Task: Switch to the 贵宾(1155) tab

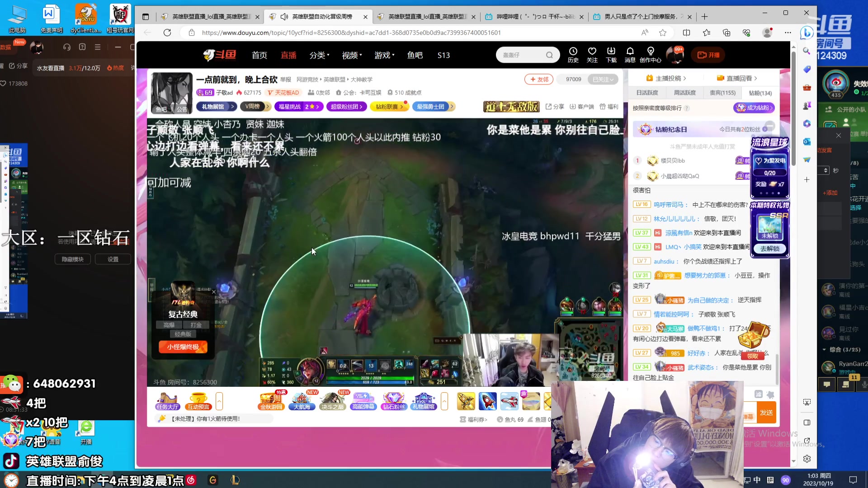Action: pyautogui.click(x=722, y=93)
